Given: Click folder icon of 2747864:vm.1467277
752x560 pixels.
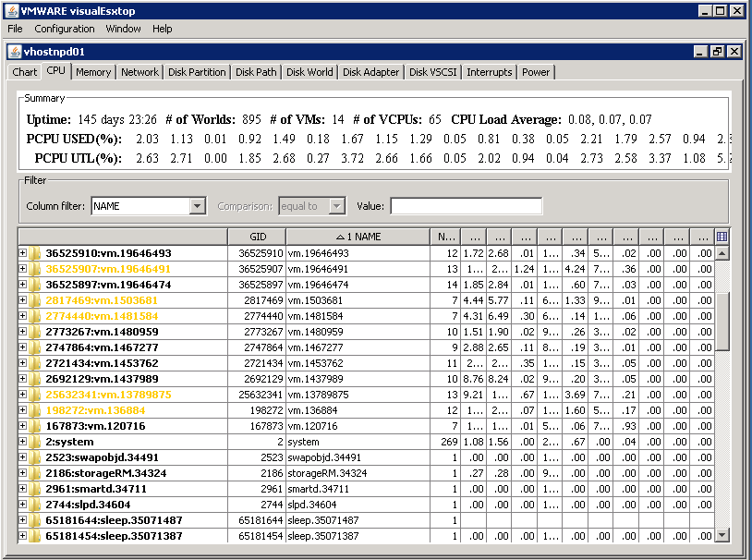Looking at the screenshot, I should 34,347.
